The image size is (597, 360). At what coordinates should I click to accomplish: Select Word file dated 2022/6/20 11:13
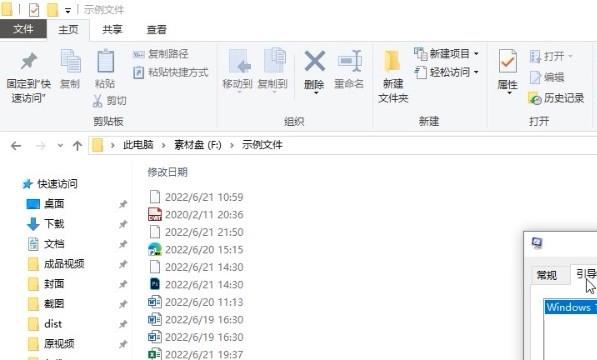196,302
